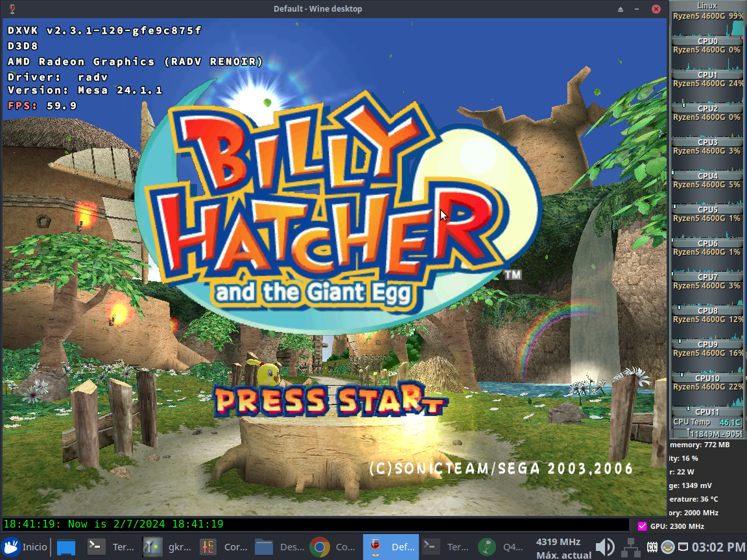Open the file manager taskbar entry

tap(279, 547)
